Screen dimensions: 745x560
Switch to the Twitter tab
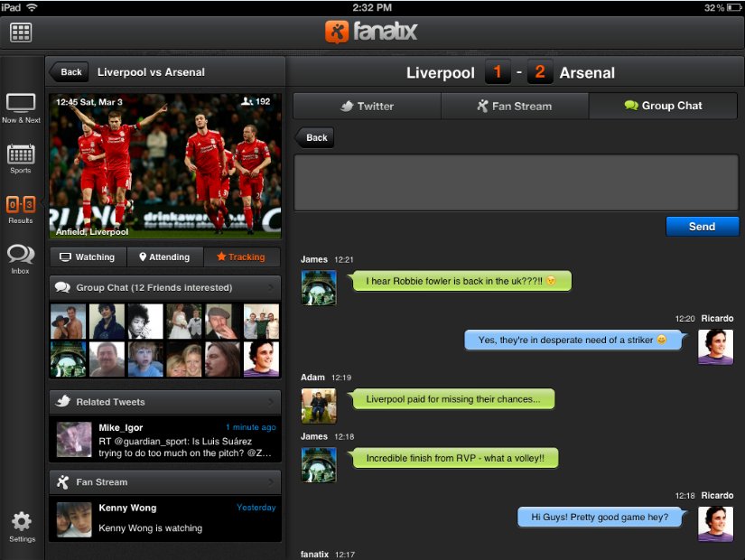(x=367, y=106)
